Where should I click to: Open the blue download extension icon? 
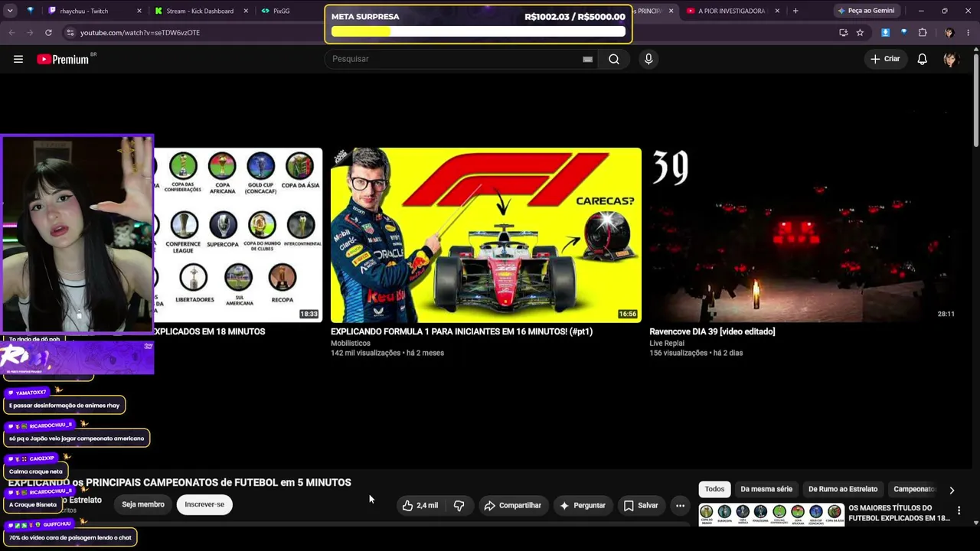point(886,33)
